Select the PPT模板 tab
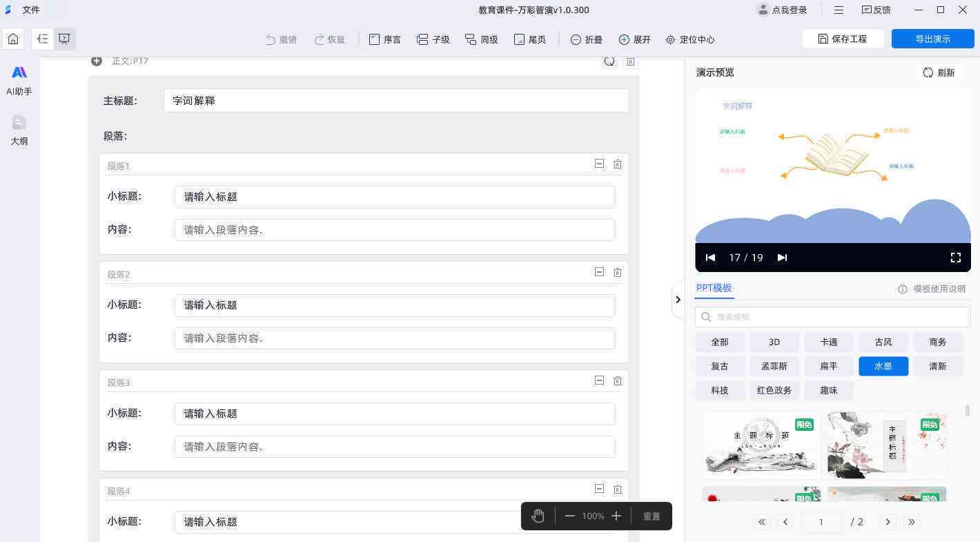The image size is (980, 542). click(x=714, y=288)
